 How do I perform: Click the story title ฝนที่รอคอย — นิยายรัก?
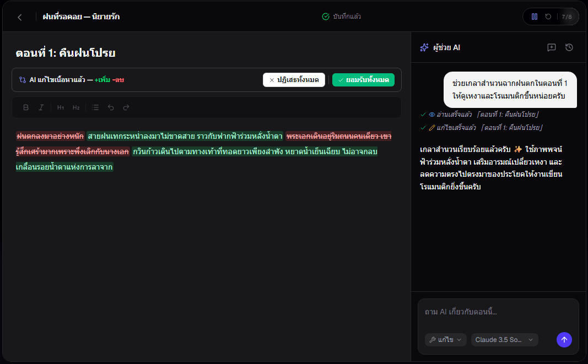(81, 17)
